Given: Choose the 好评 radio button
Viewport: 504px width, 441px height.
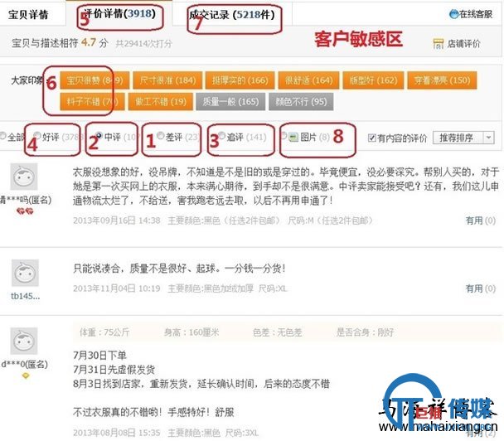Looking at the screenshot, I should [37, 135].
